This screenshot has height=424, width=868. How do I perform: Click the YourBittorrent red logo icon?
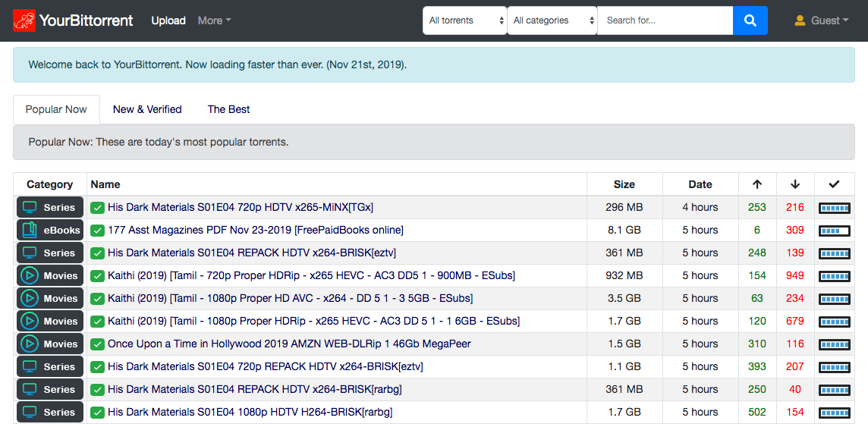[x=24, y=20]
